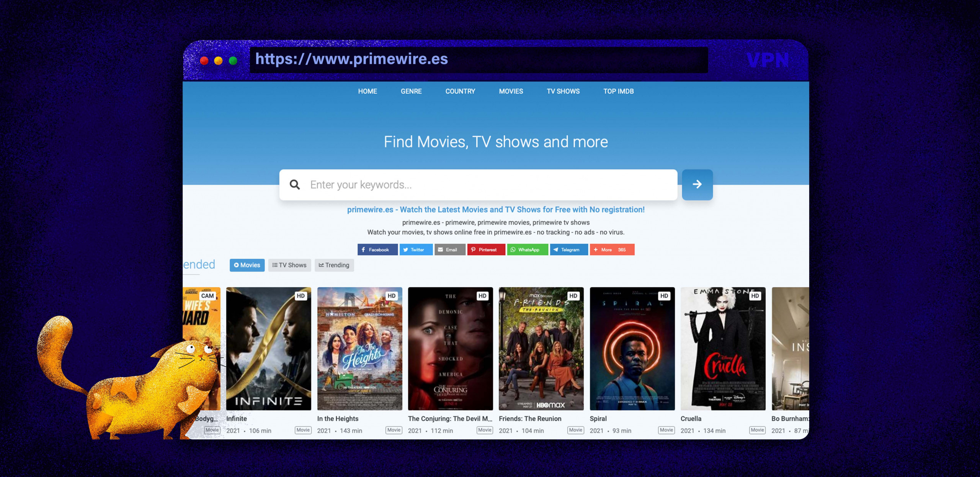980x477 pixels.
Task: Open the Spiral movie poster
Action: (x=632, y=349)
